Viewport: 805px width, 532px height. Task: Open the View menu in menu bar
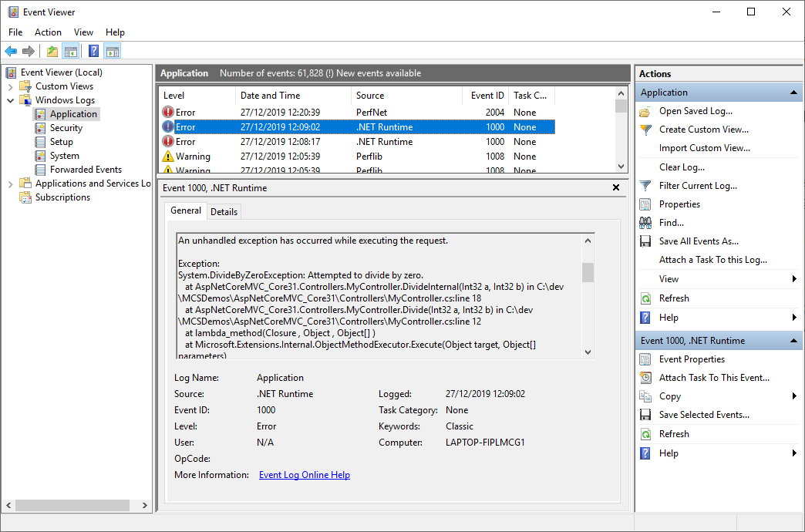click(x=84, y=32)
